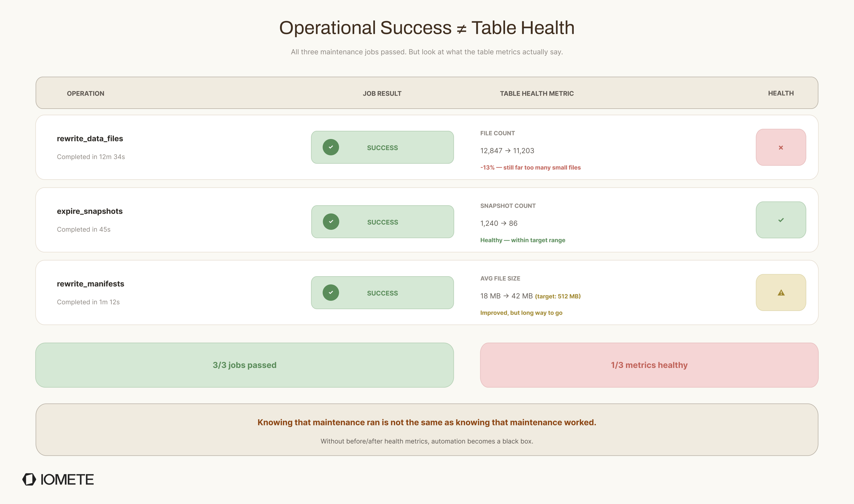Image resolution: width=854 pixels, height=504 pixels.
Task: Select the rewrite_manifests operation name
Action: pos(90,284)
